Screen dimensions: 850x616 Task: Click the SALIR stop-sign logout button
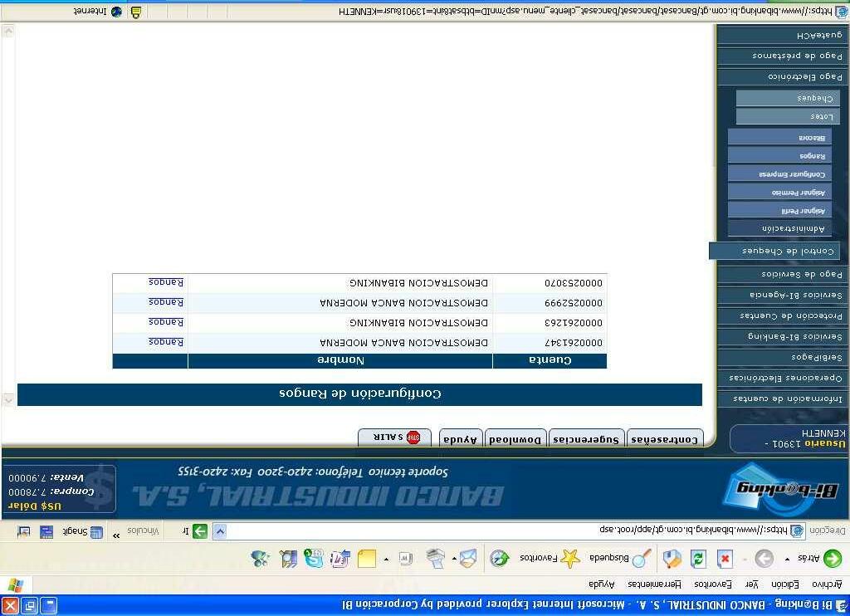[394, 437]
